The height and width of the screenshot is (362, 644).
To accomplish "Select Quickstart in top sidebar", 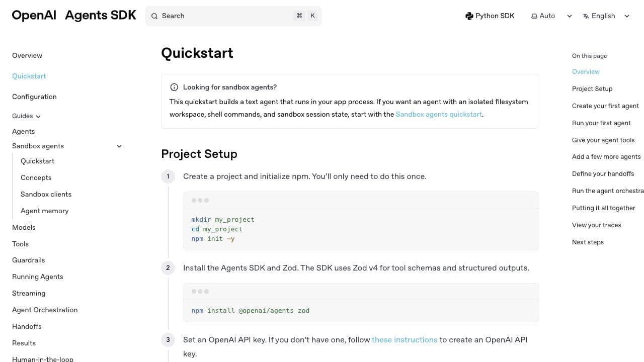I will coord(29,76).
